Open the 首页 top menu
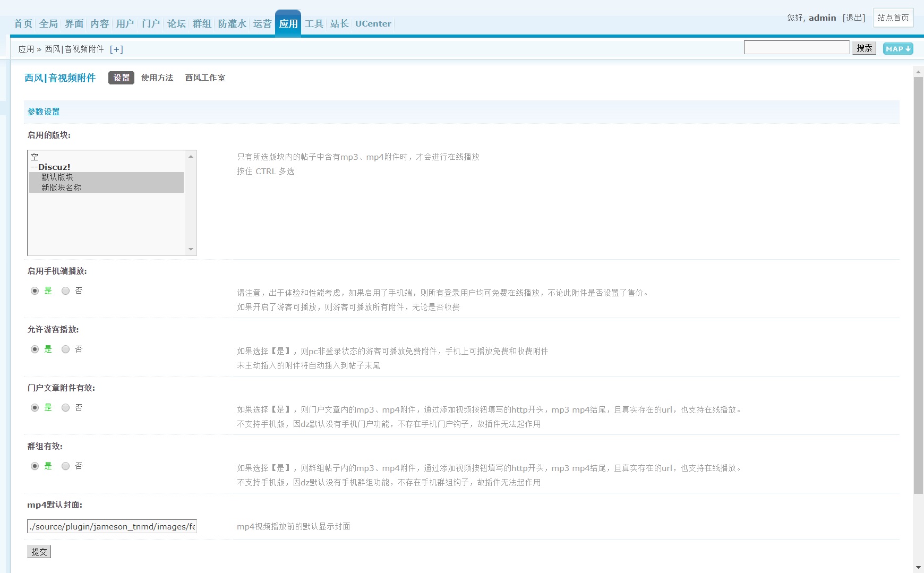The width and height of the screenshot is (924, 573). [x=23, y=24]
